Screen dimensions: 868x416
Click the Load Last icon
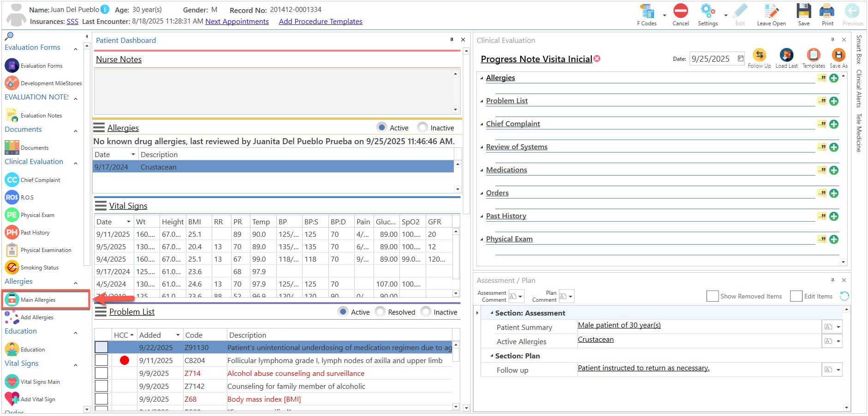(786, 55)
